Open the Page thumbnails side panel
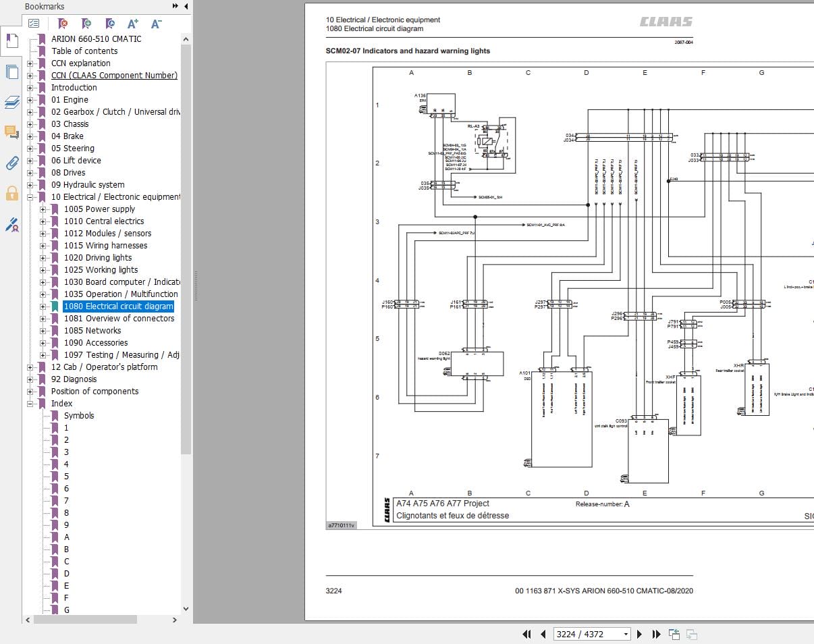Image resolution: width=814 pixels, height=644 pixels. coord(11,72)
